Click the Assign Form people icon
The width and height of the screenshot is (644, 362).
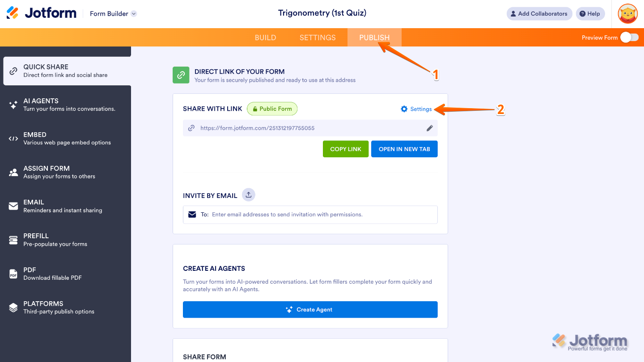coord(13,172)
